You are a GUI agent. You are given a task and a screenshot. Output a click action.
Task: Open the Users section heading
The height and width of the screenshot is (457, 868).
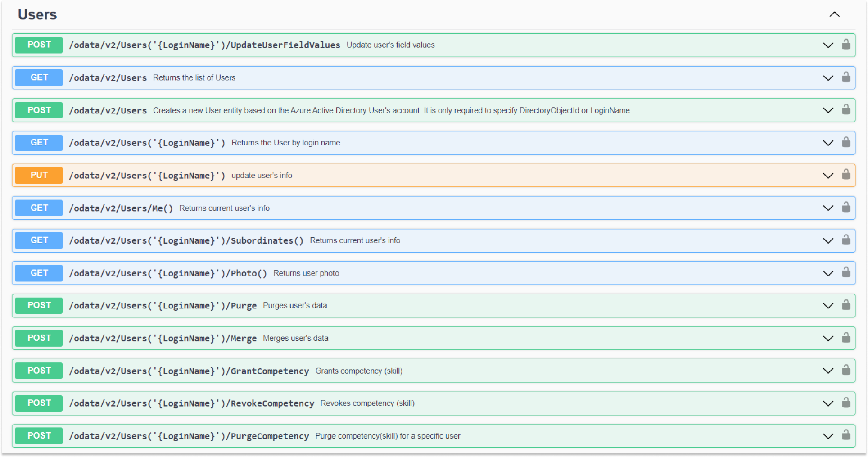coord(37,14)
